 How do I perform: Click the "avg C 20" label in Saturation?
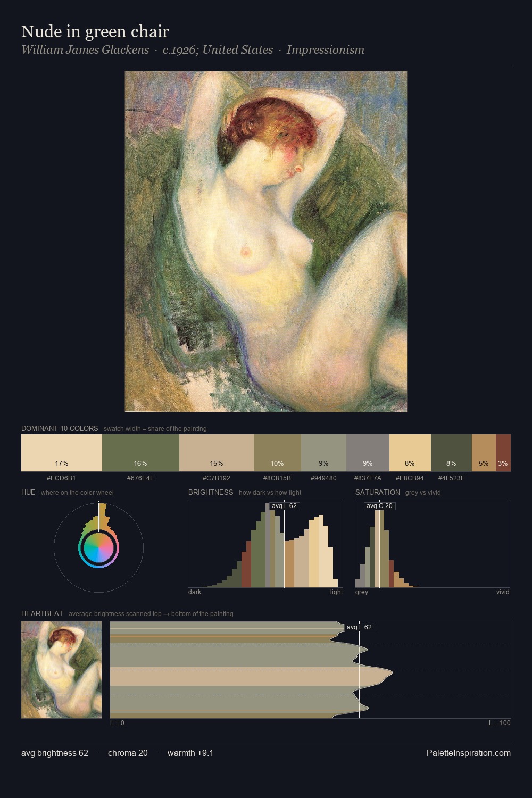(x=379, y=506)
